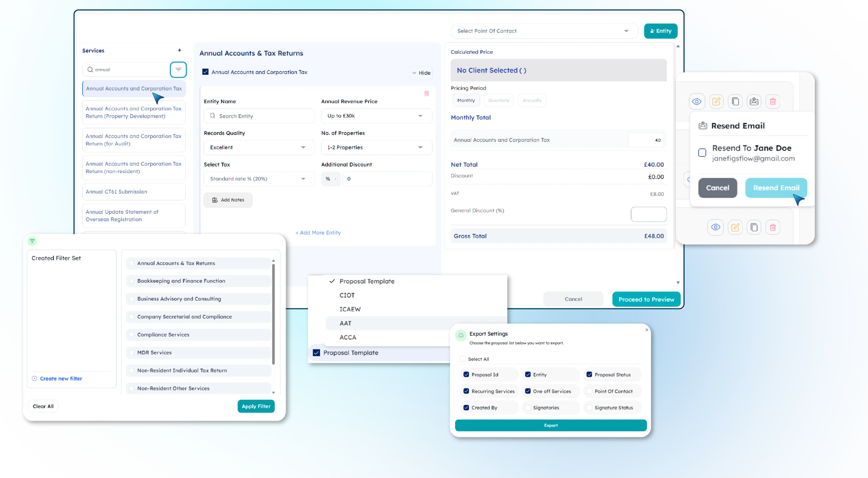Enable Point Of Contact export checkbox
Image resolution: width=868 pixels, height=478 pixels.
coord(589,391)
